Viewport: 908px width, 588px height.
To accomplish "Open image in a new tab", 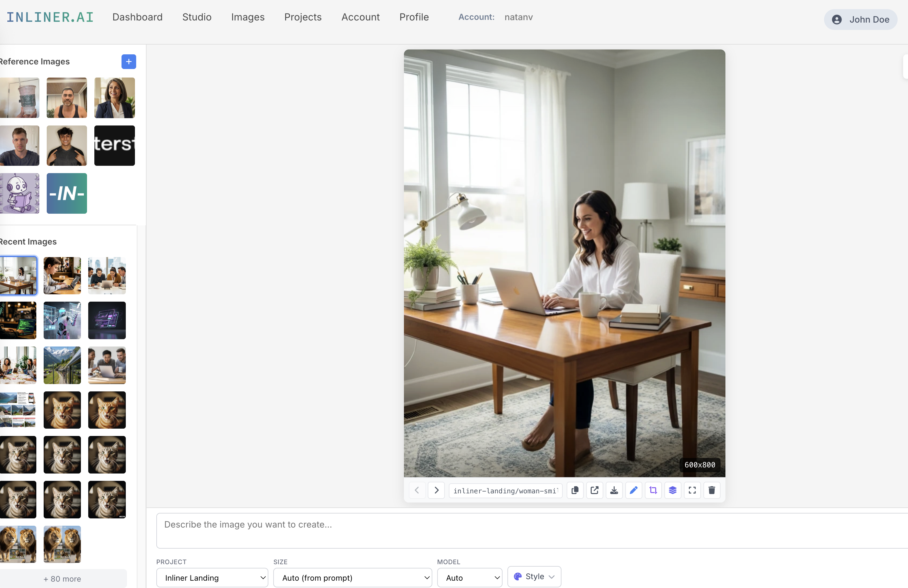I will click(594, 490).
